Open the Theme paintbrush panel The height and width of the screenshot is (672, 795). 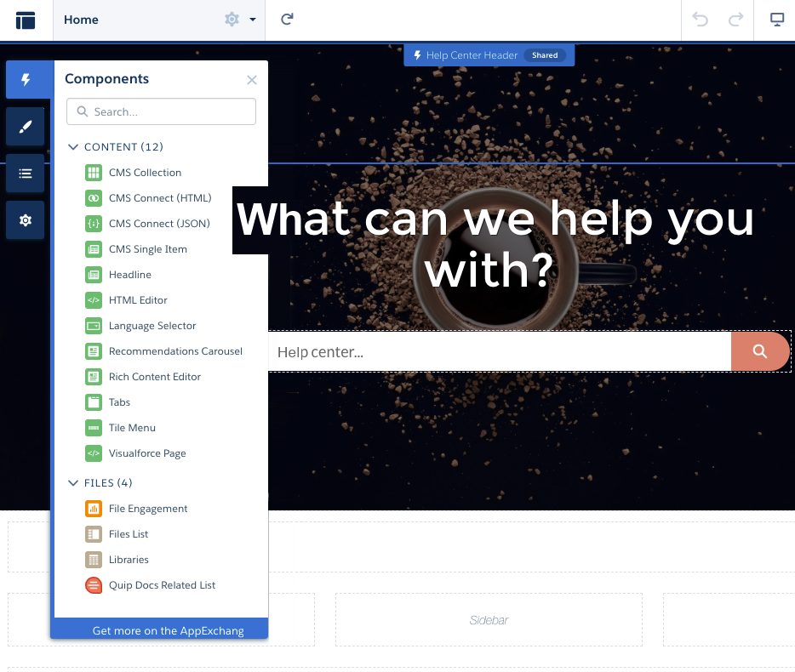click(x=26, y=127)
